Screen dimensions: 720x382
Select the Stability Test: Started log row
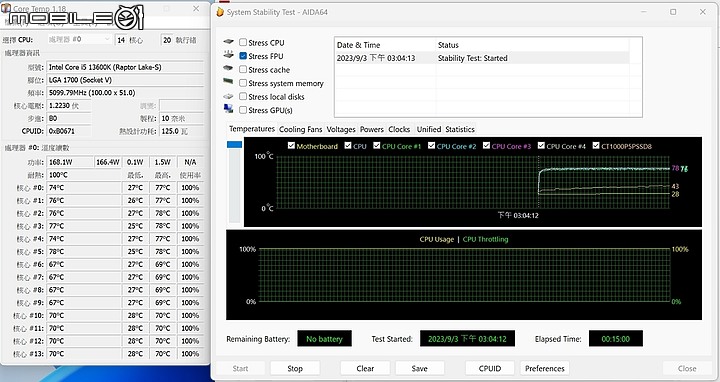pos(482,58)
